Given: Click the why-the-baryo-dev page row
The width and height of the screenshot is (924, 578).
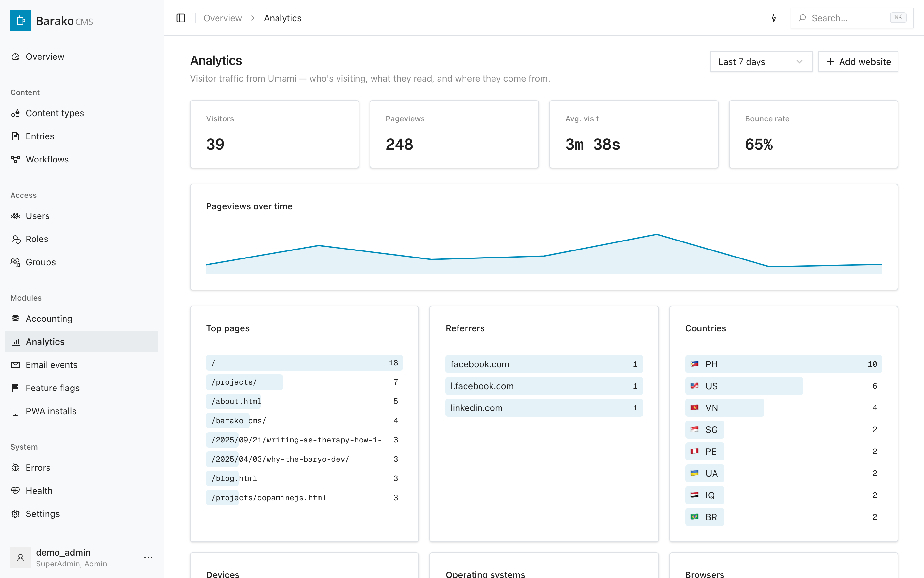Looking at the screenshot, I should (304, 459).
